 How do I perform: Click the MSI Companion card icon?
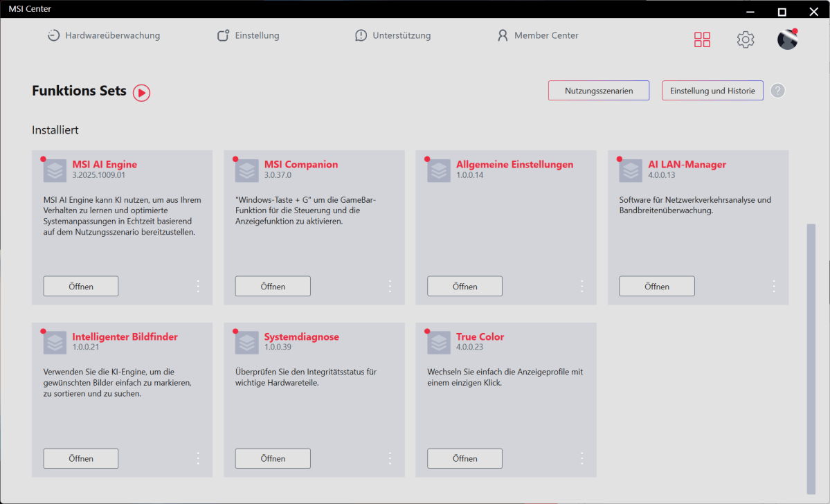[x=246, y=170]
